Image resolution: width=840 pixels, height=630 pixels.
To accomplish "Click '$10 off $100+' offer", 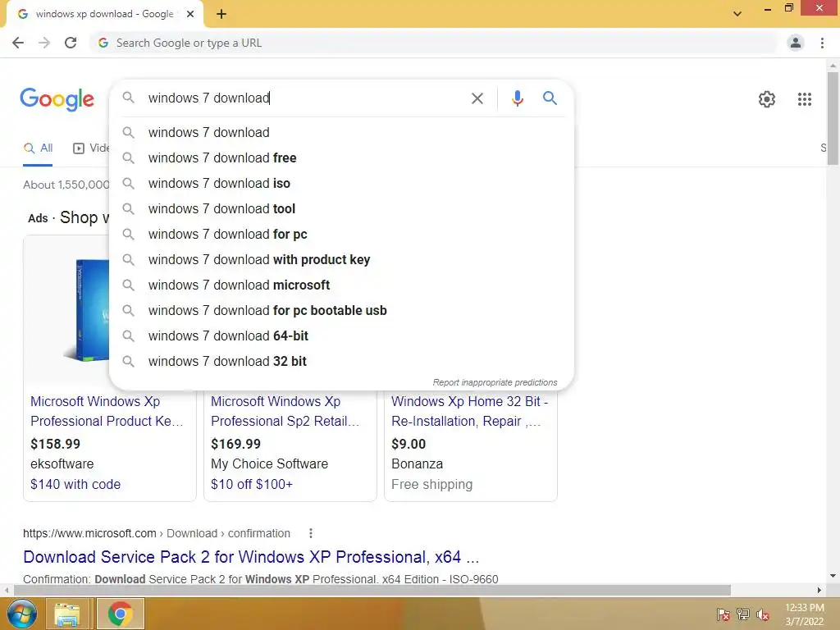I will (252, 484).
